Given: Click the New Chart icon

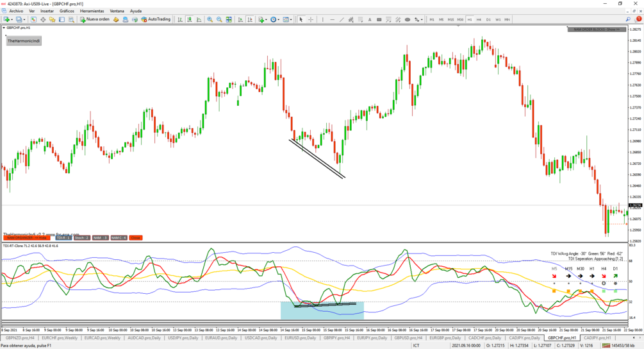Looking at the screenshot, I should coord(6,19).
